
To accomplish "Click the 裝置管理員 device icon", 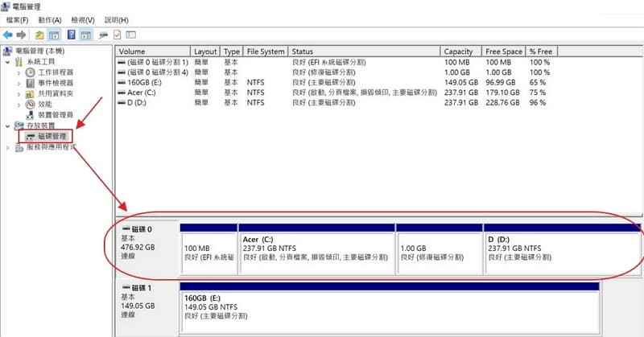I will (30, 115).
